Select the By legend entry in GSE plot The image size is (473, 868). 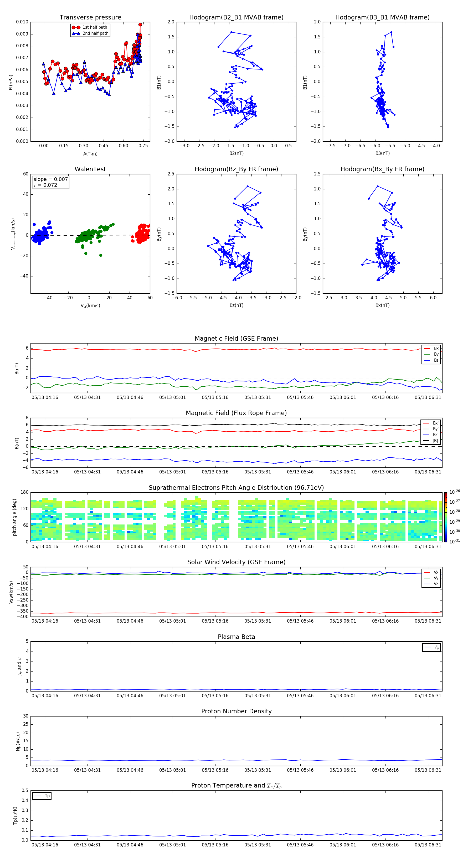pyautogui.click(x=431, y=354)
